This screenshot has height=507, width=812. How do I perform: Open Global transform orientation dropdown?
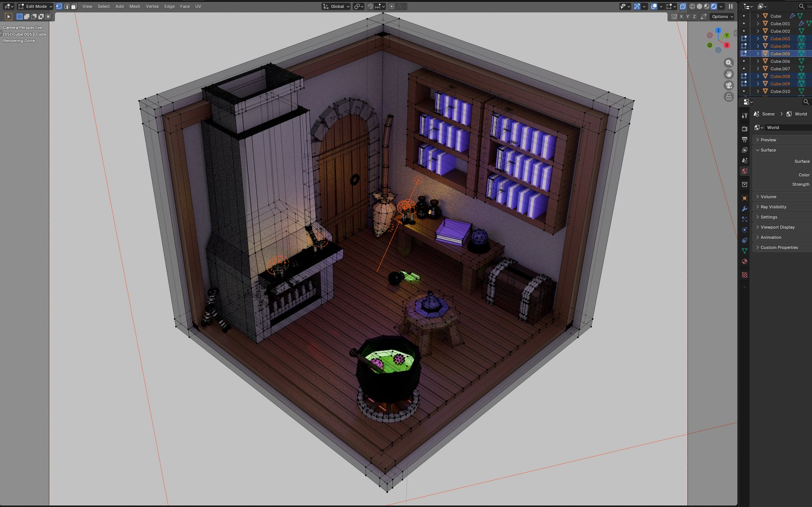click(x=336, y=7)
